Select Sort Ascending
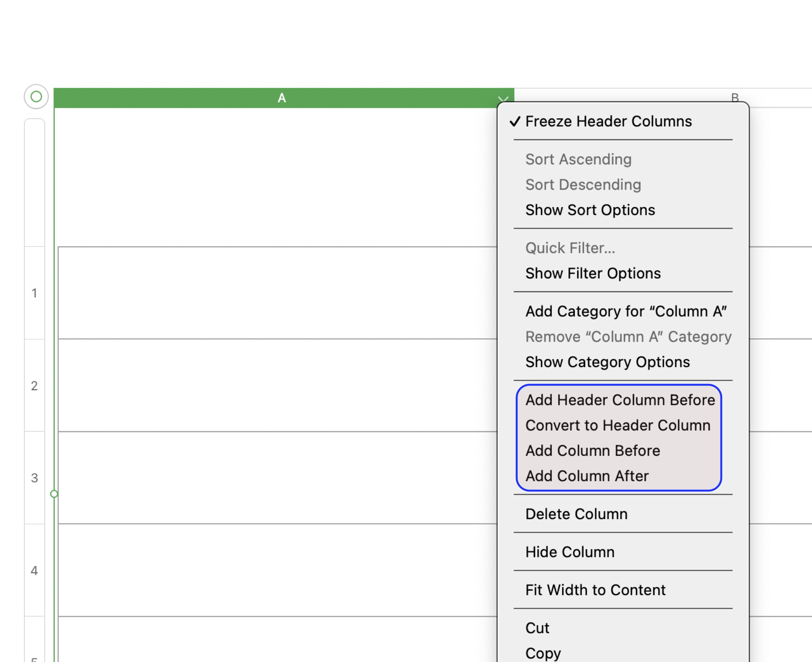The height and width of the screenshot is (662, 812). pyautogui.click(x=578, y=159)
